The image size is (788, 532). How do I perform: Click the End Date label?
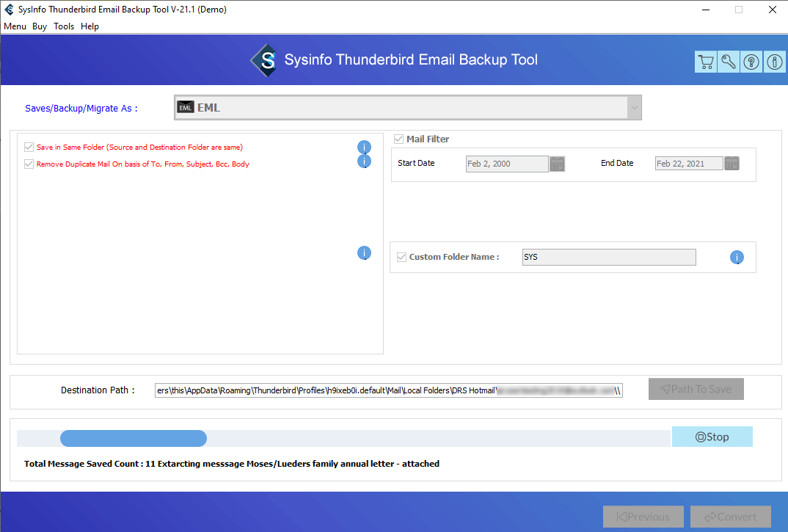[617, 163]
